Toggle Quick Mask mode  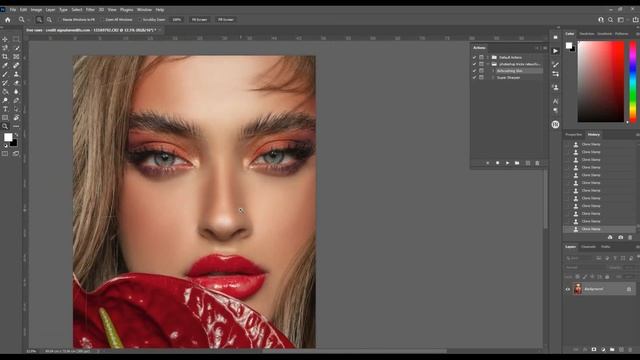click(x=5, y=153)
